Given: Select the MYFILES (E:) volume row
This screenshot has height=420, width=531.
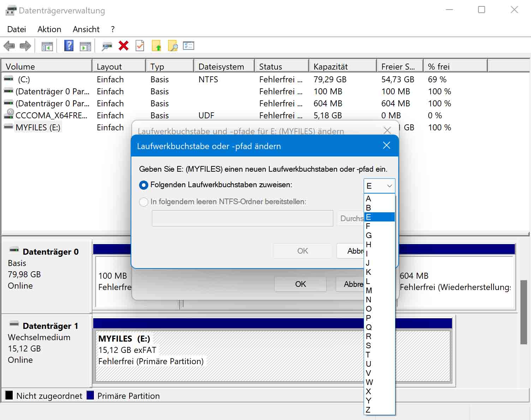Looking at the screenshot, I should pos(67,128).
